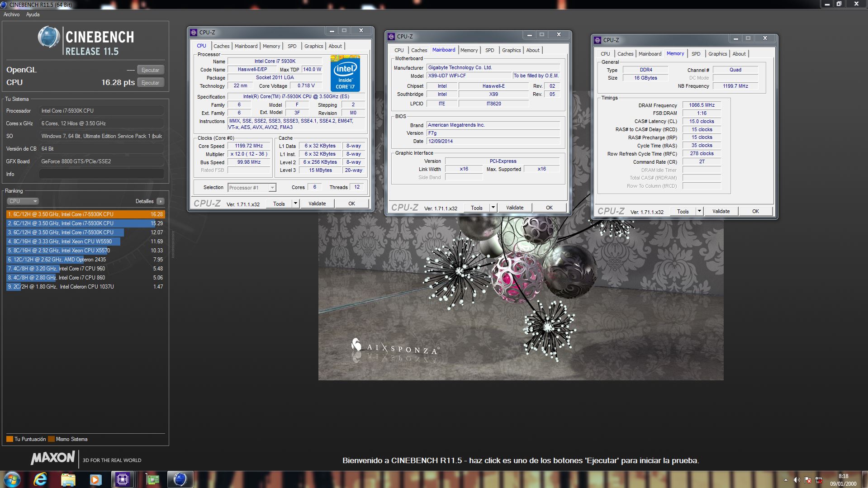Click Validate in the CPU tab window
The height and width of the screenshot is (488, 868).
coord(317,204)
